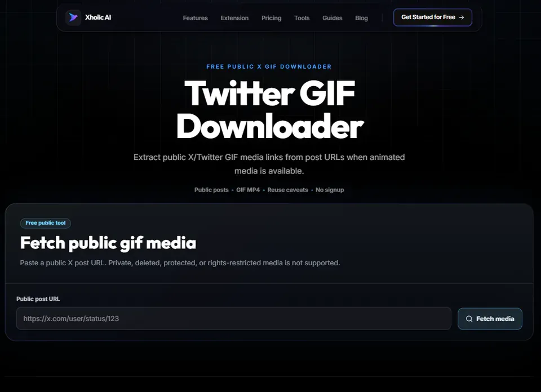The width and height of the screenshot is (541, 392).
Task: Click the Free public tool badge
Action: pos(46,223)
